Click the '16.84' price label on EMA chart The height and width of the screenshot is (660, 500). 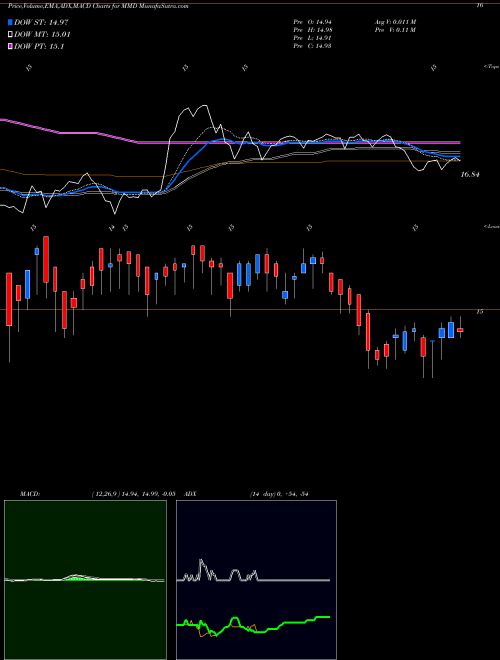(470, 174)
